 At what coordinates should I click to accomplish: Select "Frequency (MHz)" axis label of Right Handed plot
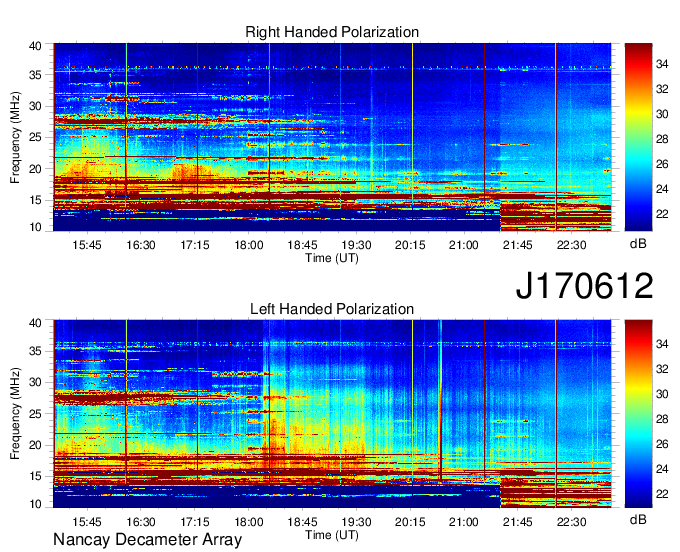pos(15,137)
